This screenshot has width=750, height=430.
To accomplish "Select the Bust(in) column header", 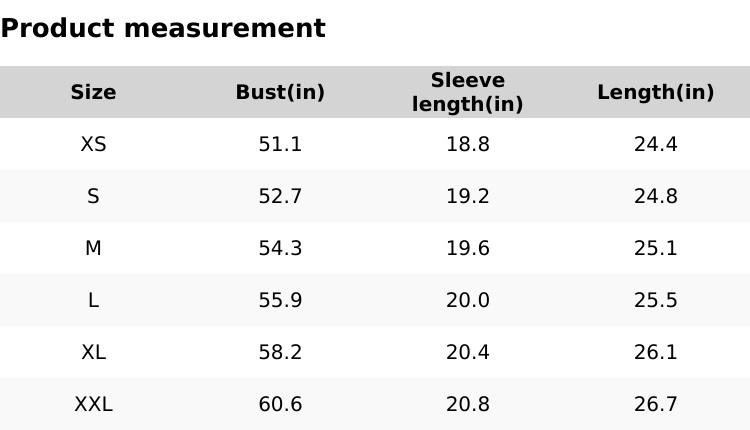I will pyautogui.click(x=280, y=92).
